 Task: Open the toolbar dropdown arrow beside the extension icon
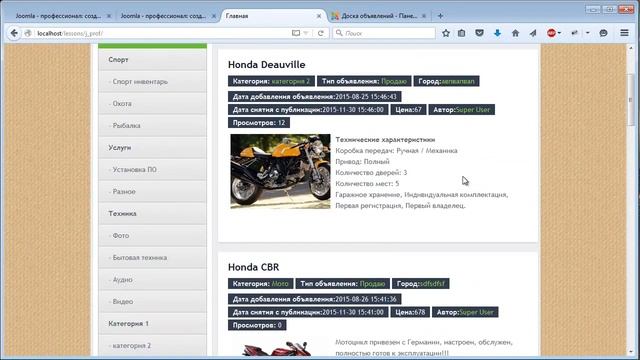click(x=588, y=33)
